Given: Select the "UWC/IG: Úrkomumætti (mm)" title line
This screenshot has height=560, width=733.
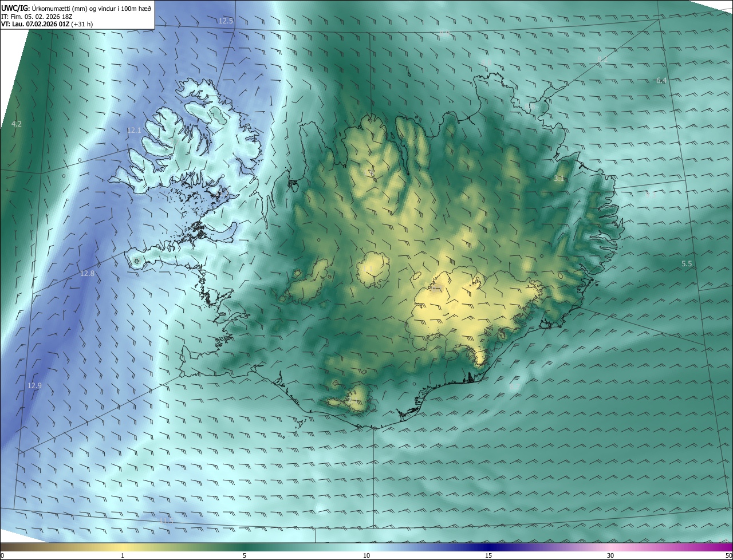Looking at the screenshot, I should pos(76,8).
